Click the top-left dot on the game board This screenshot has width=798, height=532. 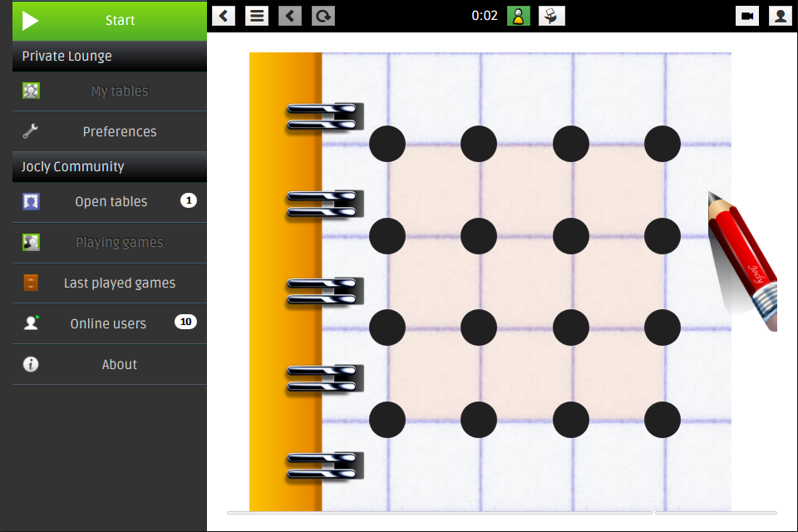click(387, 144)
